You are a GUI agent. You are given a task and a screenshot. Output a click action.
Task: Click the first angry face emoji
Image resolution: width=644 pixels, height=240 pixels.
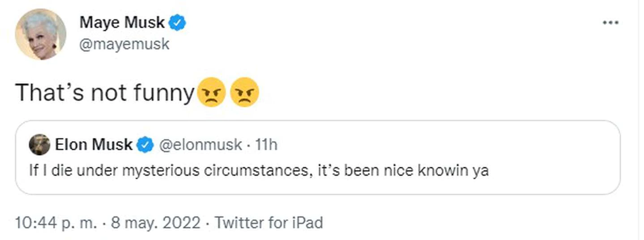pos(211,93)
